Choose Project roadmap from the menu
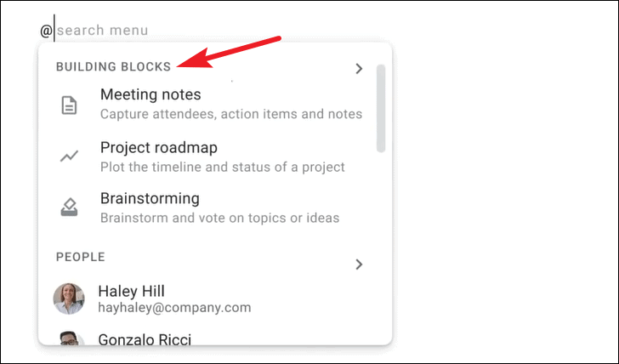619x364 pixels. 209,156
